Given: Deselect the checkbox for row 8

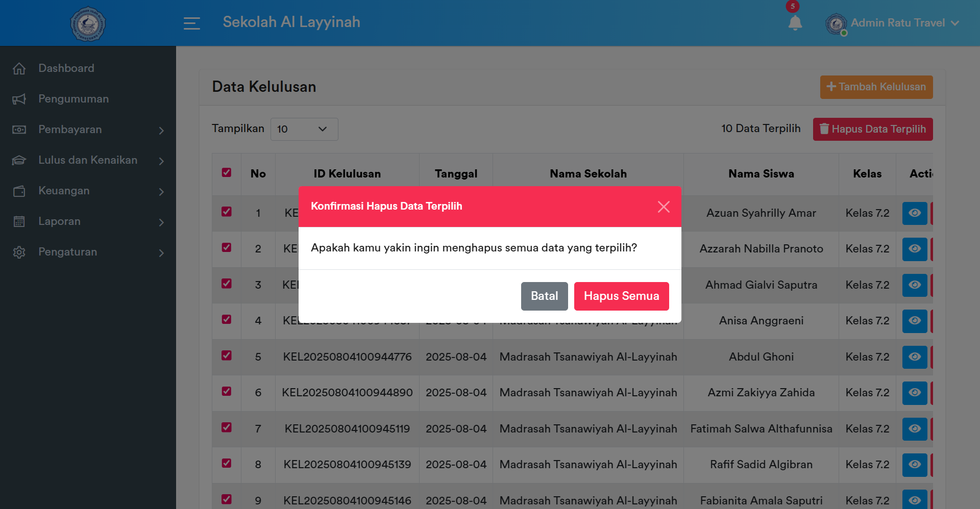Looking at the screenshot, I should [227, 463].
